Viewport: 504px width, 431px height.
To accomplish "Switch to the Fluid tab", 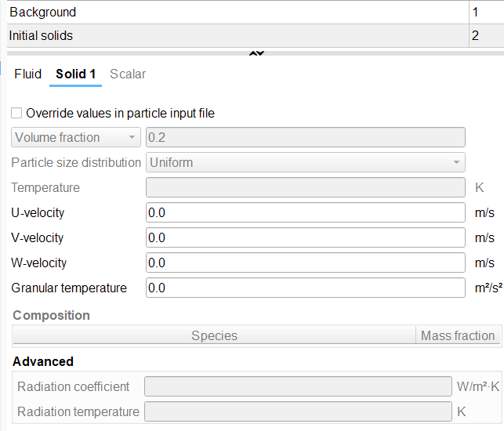I will point(27,74).
